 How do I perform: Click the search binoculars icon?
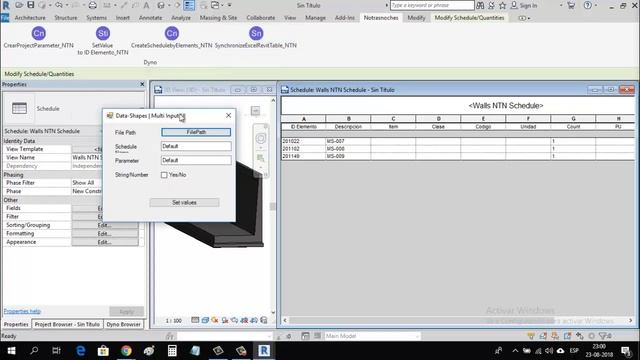pyautogui.click(x=480, y=5)
